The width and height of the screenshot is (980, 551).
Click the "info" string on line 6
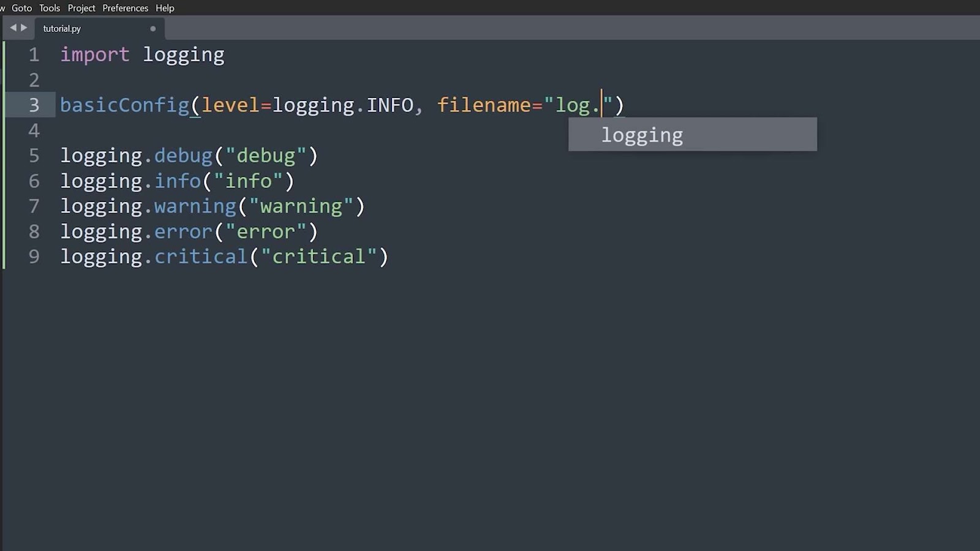point(247,181)
